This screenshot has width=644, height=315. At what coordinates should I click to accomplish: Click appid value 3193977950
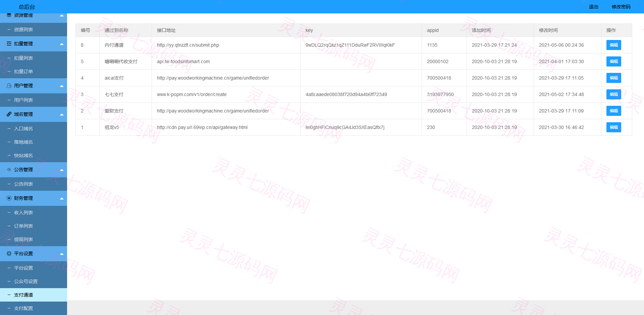(x=440, y=94)
